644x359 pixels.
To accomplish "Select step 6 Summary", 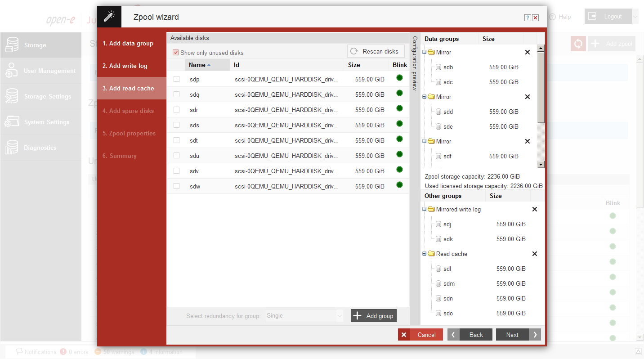I will (x=131, y=156).
